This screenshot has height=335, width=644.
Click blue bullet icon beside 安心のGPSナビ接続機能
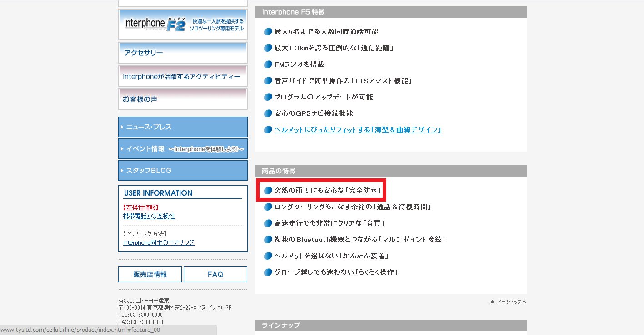click(x=268, y=113)
